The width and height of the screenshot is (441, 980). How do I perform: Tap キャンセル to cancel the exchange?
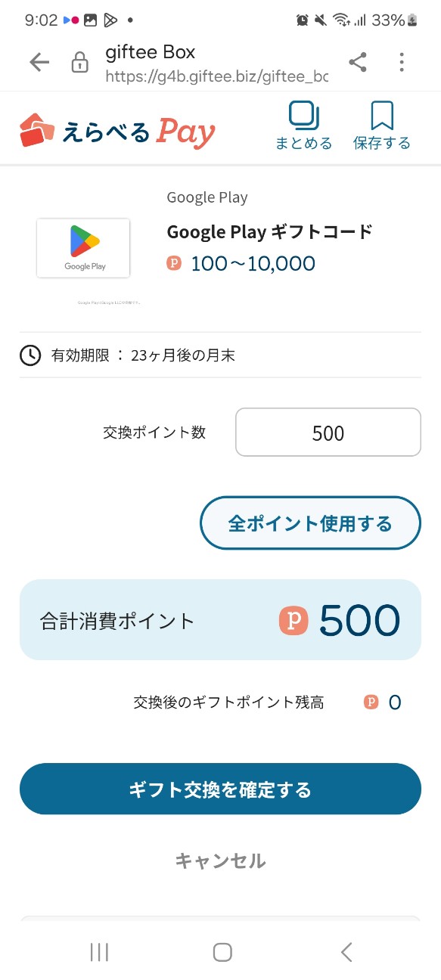220,861
